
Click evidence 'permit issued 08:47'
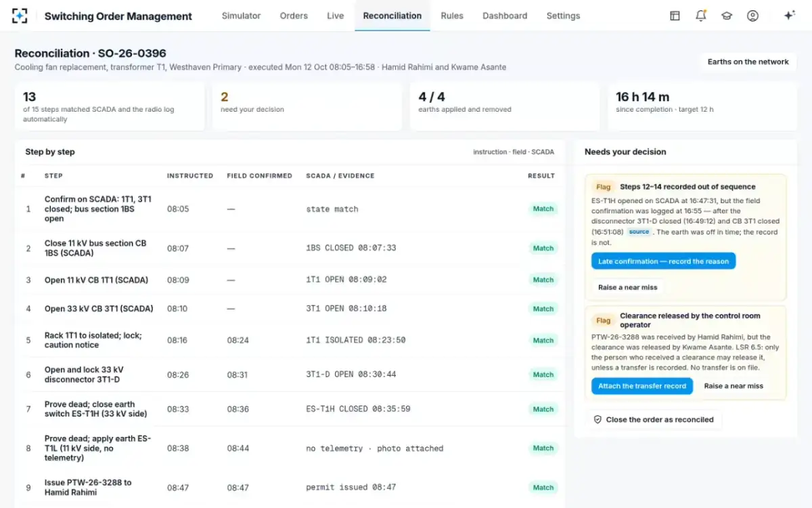pos(351,488)
